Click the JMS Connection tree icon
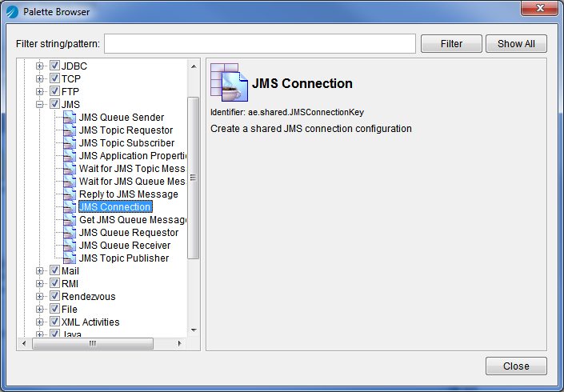 click(x=70, y=206)
